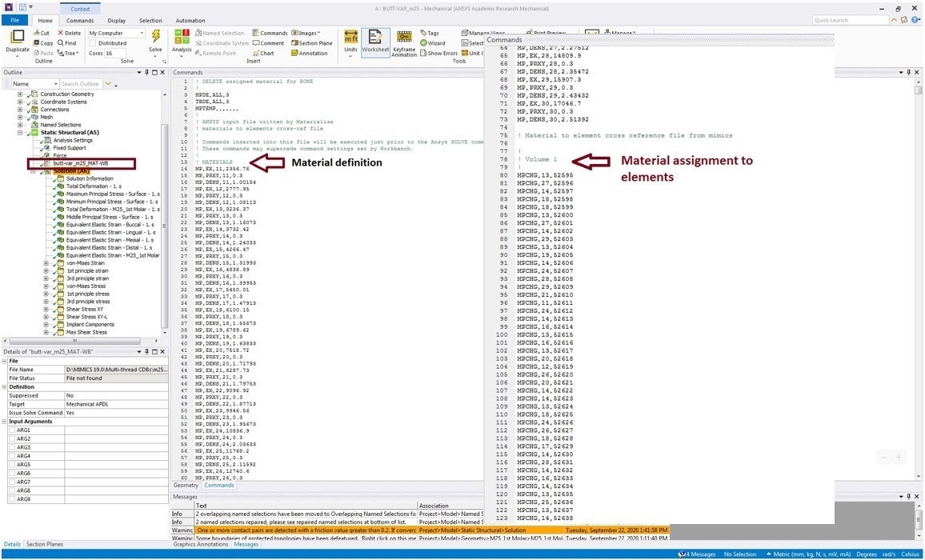
Task: Expand the Construction Geometry node
Action: click(x=20, y=94)
